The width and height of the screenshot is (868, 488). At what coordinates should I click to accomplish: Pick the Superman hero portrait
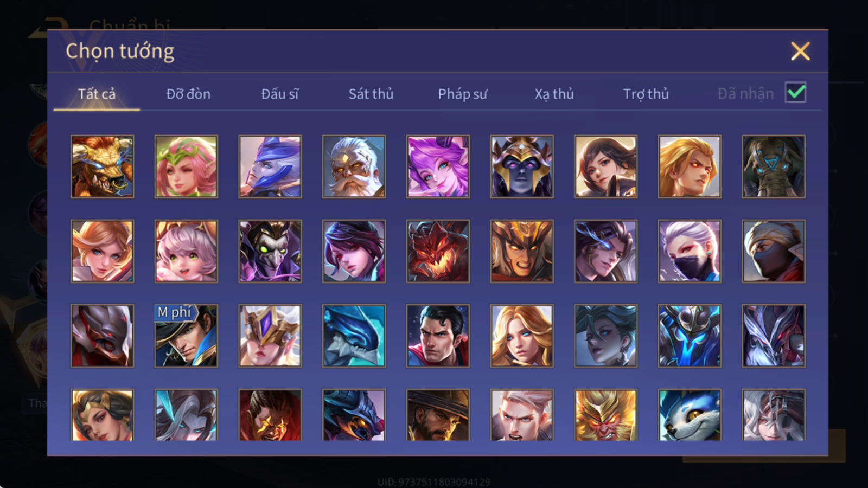point(438,336)
